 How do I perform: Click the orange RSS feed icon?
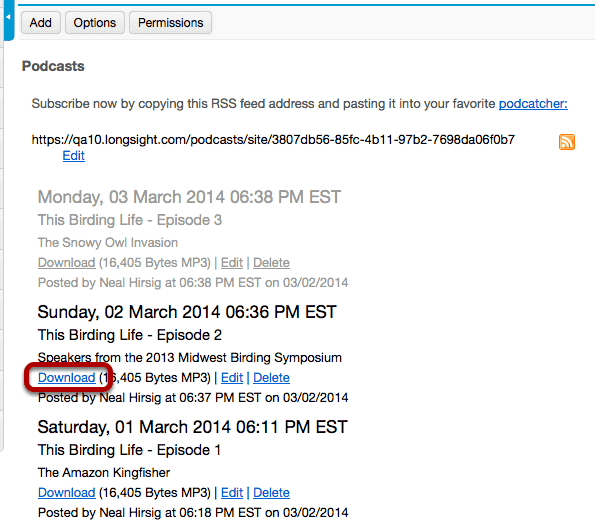[x=567, y=142]
